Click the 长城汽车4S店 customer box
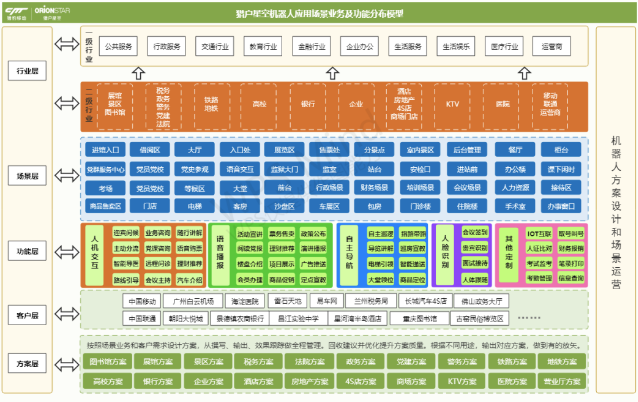Image resolution: width=638 pixels, height=402 pixels. click(426, 301)
